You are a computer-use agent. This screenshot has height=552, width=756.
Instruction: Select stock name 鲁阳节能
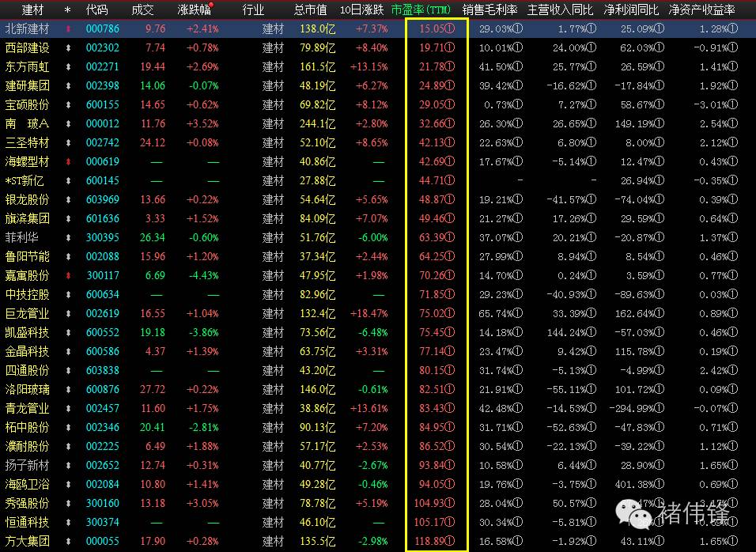coord(28,257)
